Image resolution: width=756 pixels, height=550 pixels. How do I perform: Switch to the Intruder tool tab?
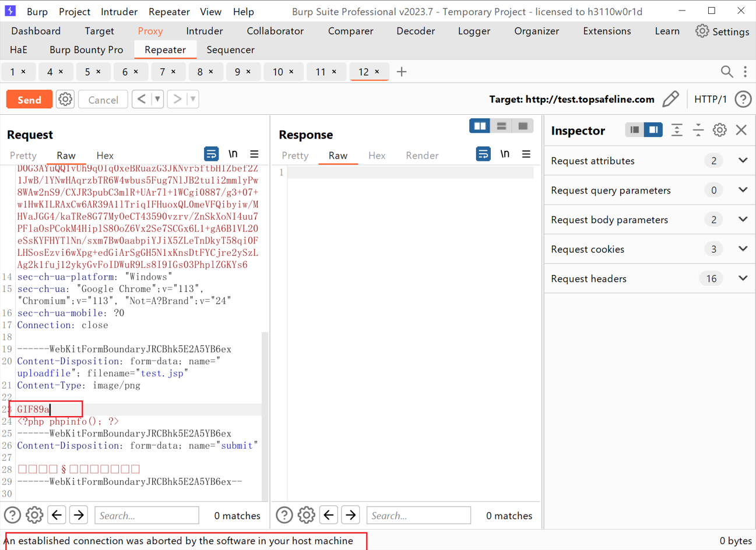(204, 31)
